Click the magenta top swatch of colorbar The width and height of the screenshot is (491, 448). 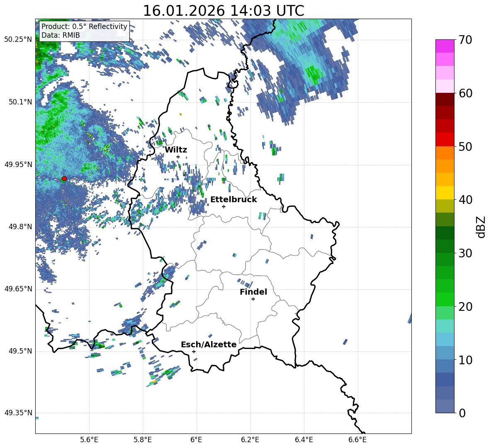pos(445,46)
